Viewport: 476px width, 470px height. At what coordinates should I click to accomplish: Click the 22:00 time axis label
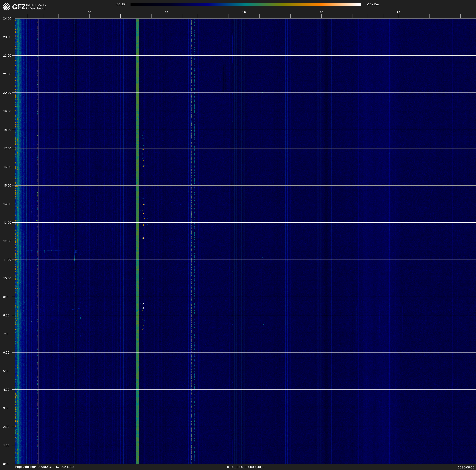pos(7,56)
